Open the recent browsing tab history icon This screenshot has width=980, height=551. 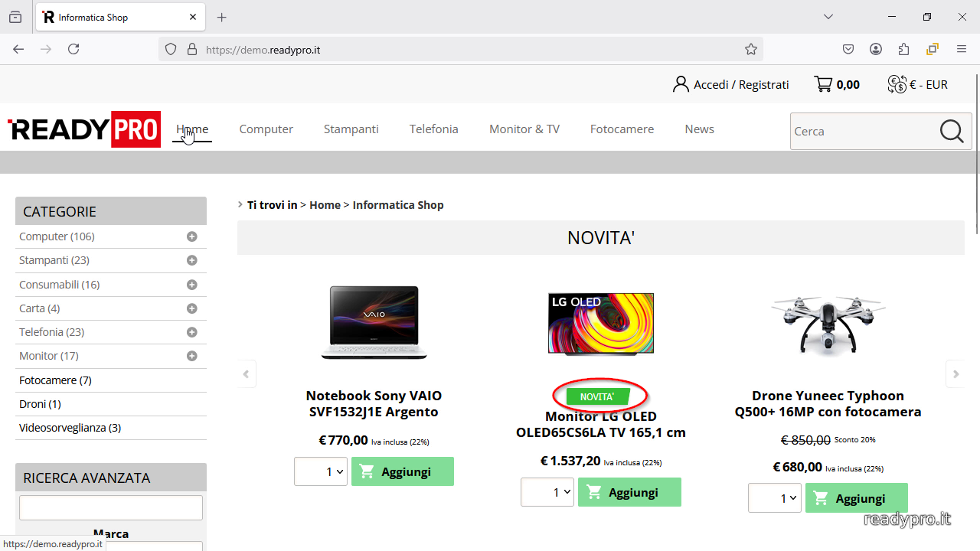tap(15, 17)
